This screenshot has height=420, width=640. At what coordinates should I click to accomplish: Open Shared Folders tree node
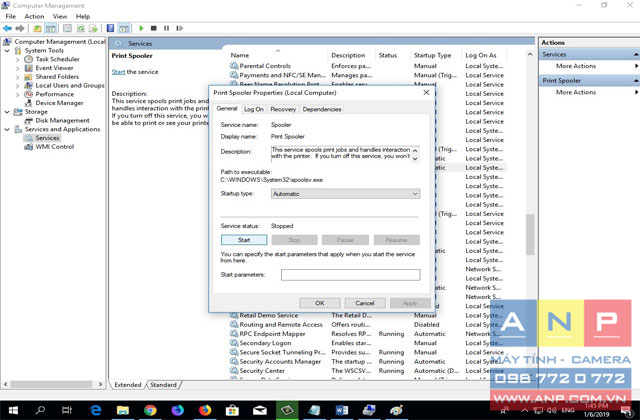57,77
